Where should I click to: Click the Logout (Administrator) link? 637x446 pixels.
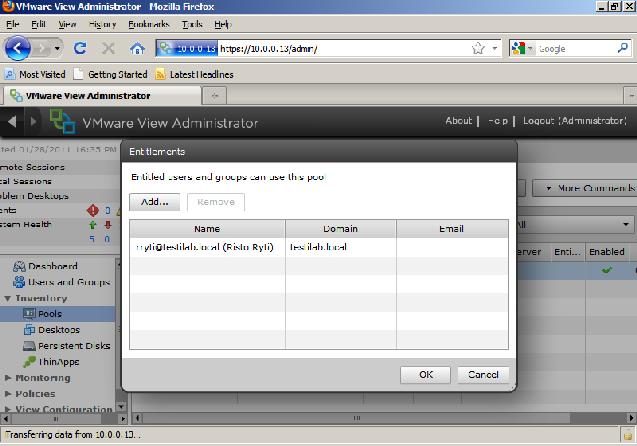574,121
